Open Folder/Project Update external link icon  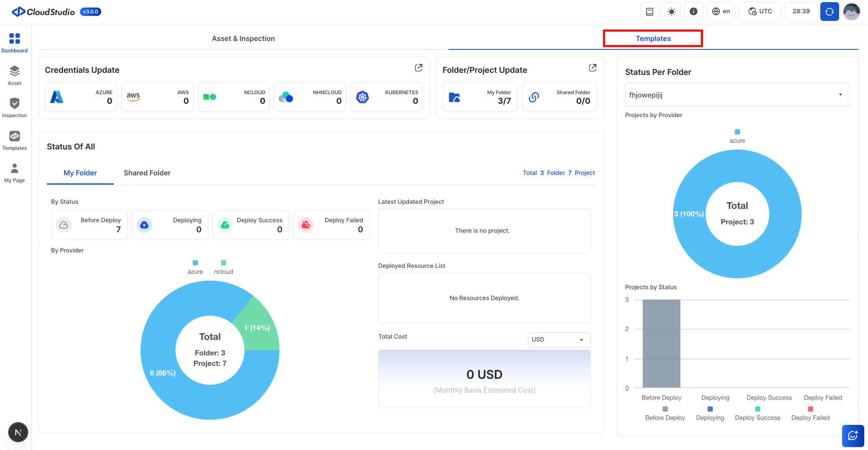point(592,68)
